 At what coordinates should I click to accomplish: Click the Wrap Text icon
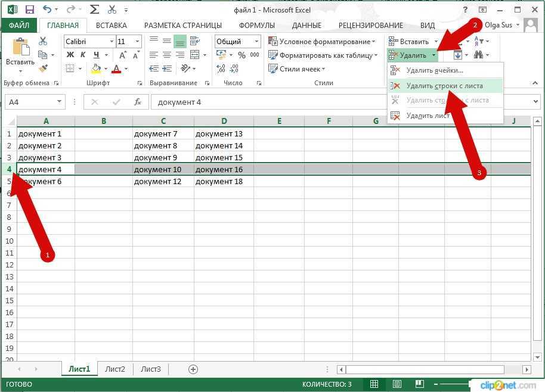[x=194, y=41]
